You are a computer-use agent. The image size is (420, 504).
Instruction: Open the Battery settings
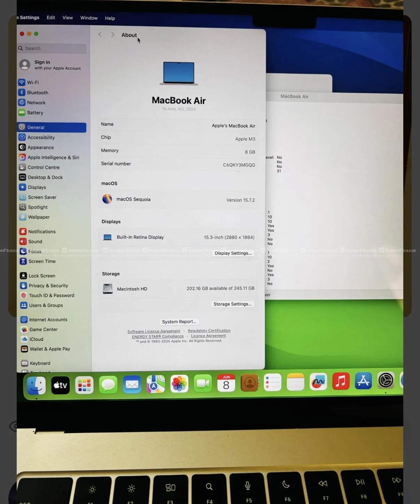click(x=31, y=113)
